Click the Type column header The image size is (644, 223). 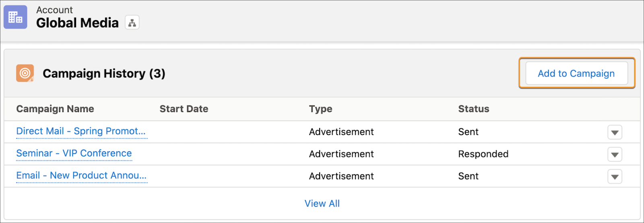click(x=321, y=109)
